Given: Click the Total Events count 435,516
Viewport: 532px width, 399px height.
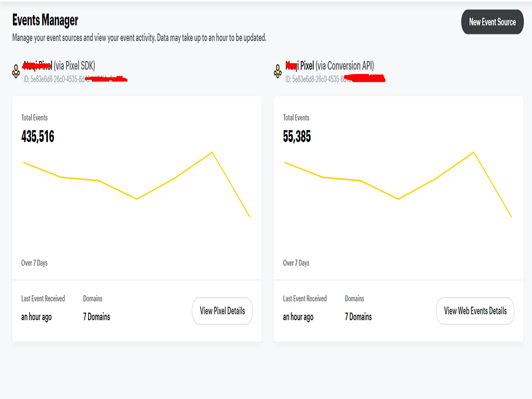Looking at the screenshot, I should click(37, 137).
